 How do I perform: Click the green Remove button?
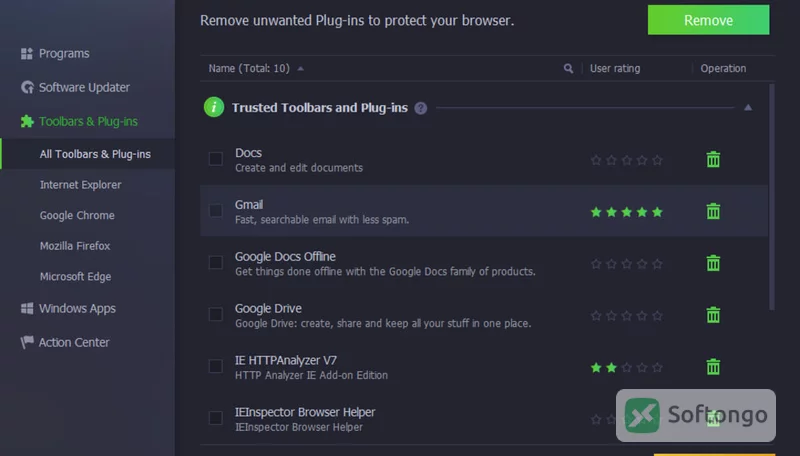click(x=708, y=20)
